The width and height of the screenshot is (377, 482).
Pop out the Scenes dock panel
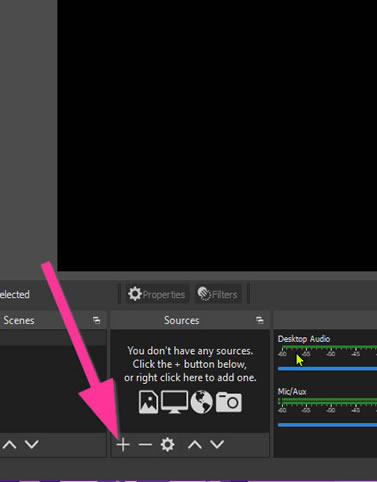tap(97, 320)
